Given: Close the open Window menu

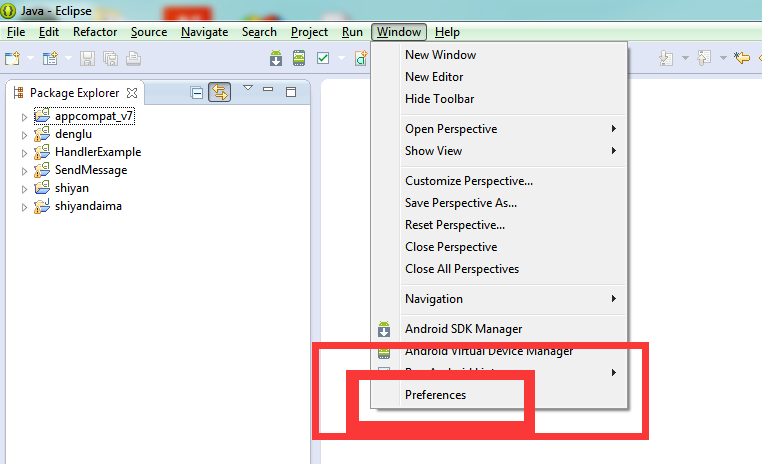Looking at the screenshot, I should 398,32.
